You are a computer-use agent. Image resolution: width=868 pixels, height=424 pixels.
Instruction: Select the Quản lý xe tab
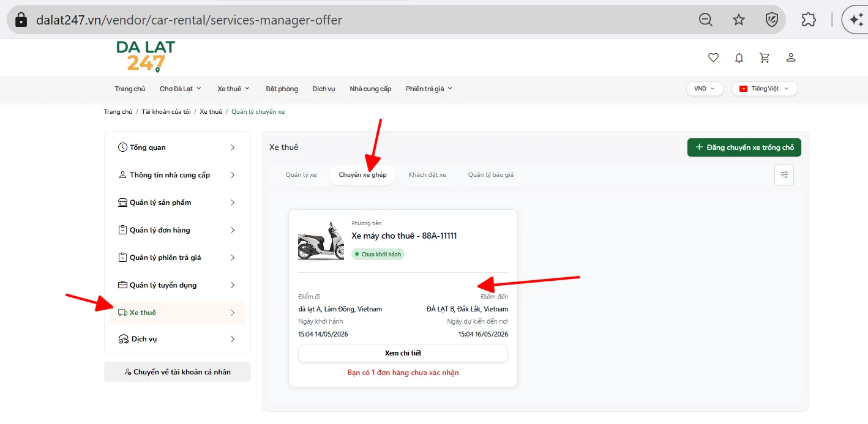tap(301, 175)
